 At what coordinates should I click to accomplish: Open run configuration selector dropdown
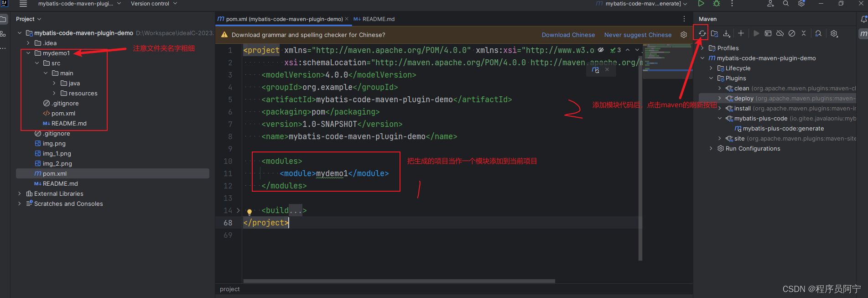(x=642, y=4)
